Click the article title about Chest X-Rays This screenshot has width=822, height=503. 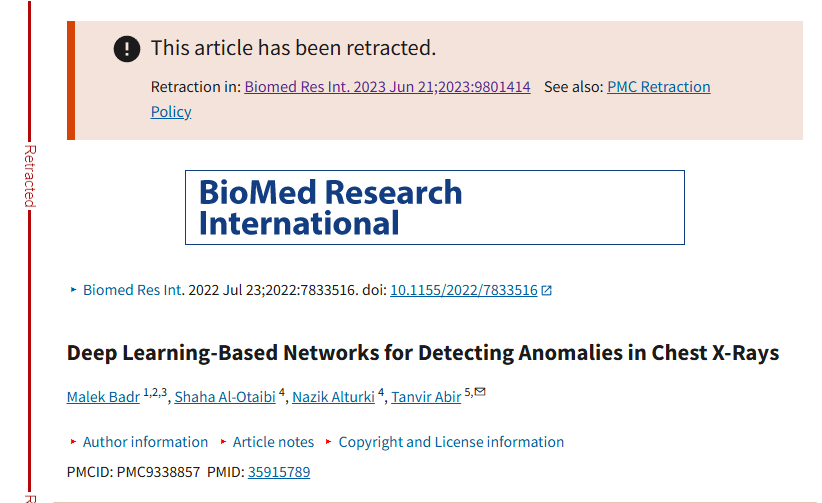(x=422, y=353)
